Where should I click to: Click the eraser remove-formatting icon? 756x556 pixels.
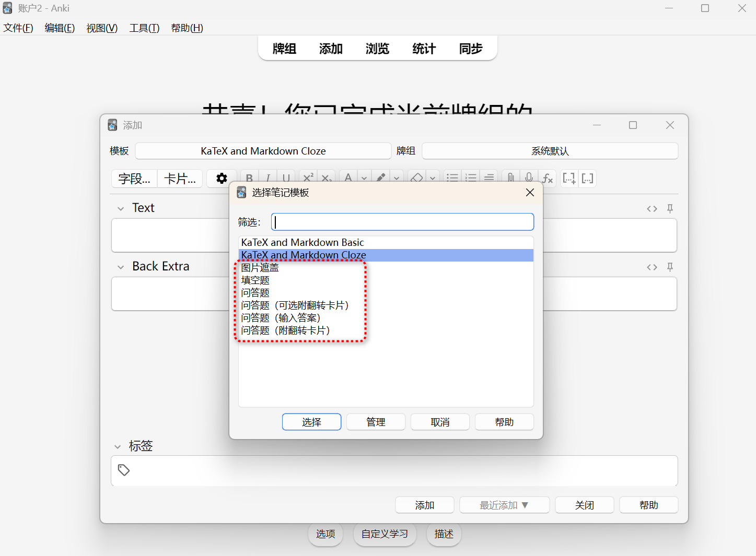417,178
